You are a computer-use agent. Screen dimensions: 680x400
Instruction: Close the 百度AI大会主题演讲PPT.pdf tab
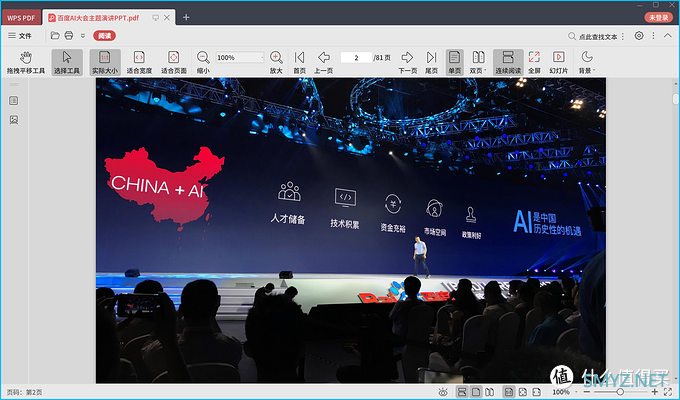[167, 17]
